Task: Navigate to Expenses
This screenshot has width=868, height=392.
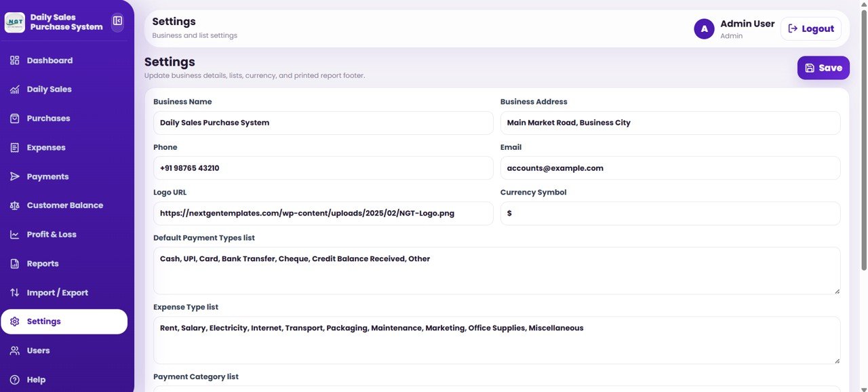Action: point(64,148)
